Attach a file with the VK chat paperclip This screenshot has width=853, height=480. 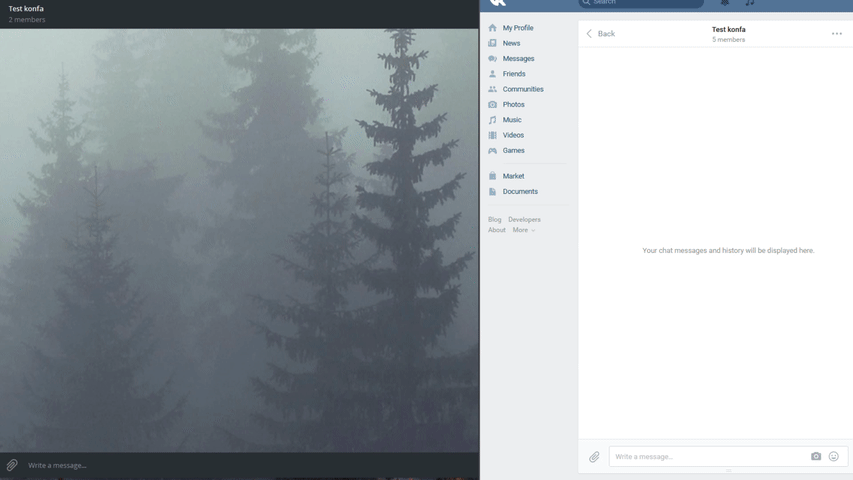point(594,457)
